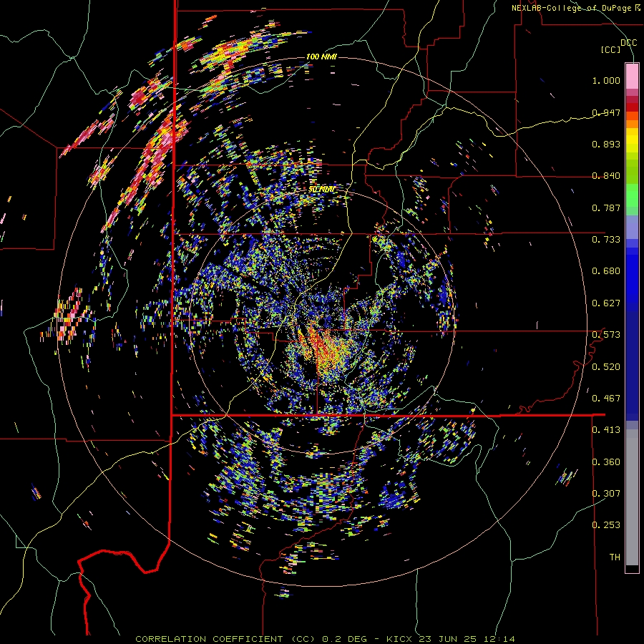
Task: Click the 100 NMI range ring label
Action: point(321,57)
